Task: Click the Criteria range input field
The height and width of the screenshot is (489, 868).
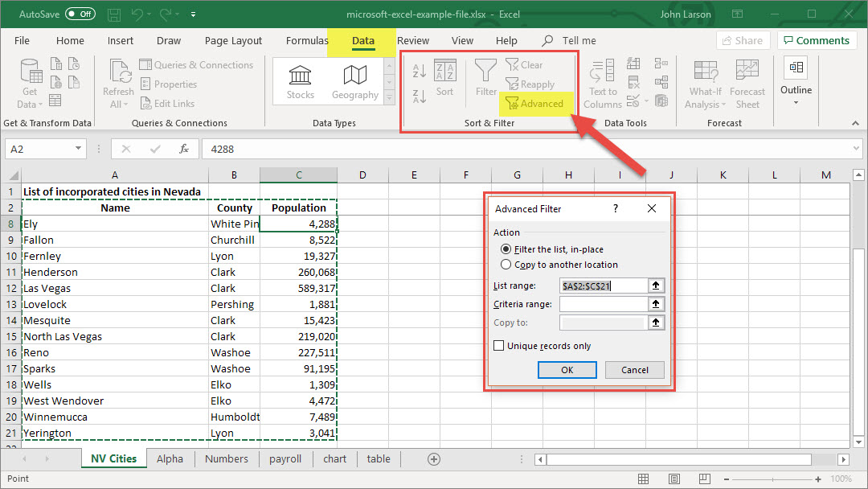Action: tap(603, 304)
